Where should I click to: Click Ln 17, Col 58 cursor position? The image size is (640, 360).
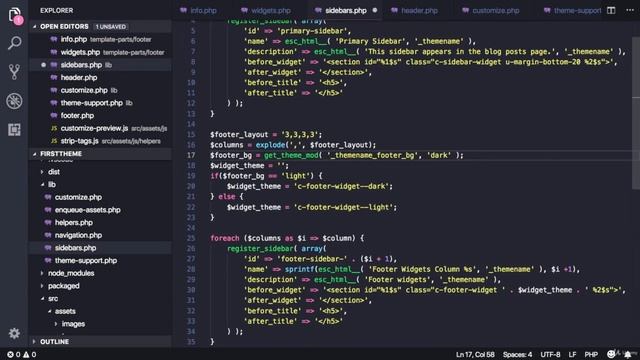pos(475,355)
